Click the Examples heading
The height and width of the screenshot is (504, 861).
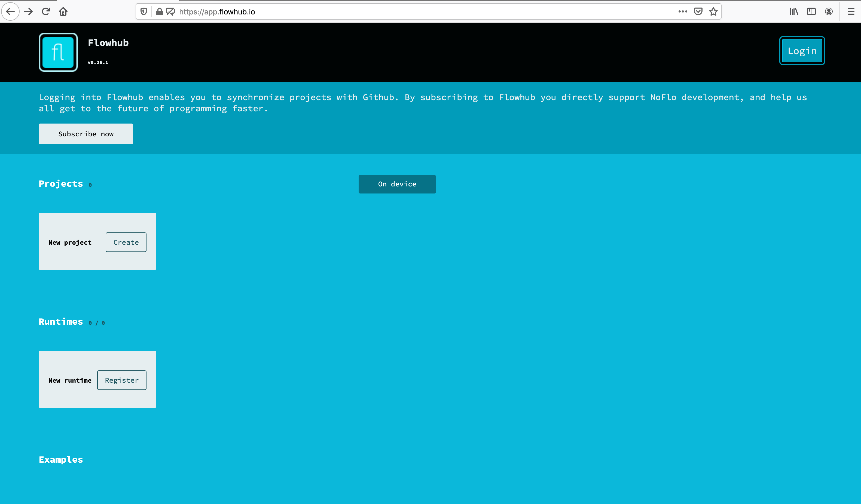[x=61, y=460]
